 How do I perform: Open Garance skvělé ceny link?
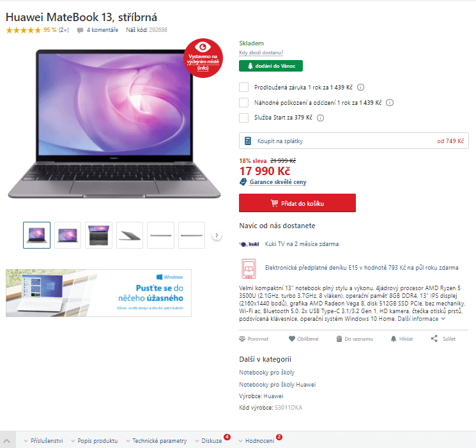(278, 182)
